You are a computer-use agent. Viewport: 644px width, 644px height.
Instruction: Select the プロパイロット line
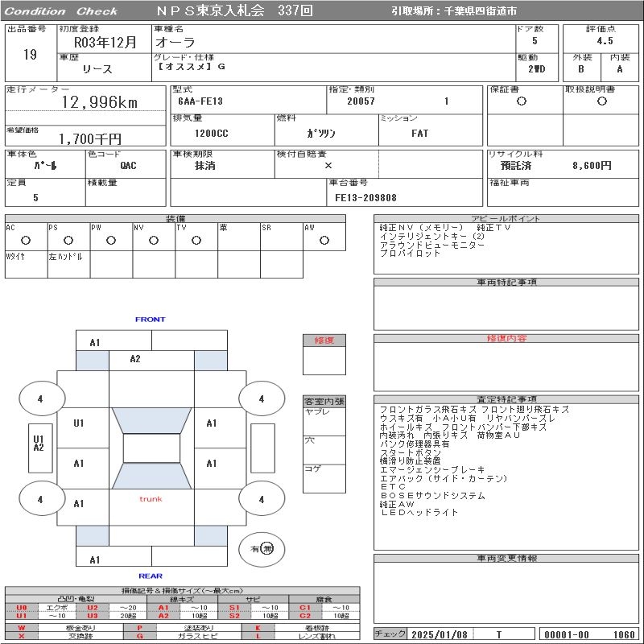(x=410, y=254)
